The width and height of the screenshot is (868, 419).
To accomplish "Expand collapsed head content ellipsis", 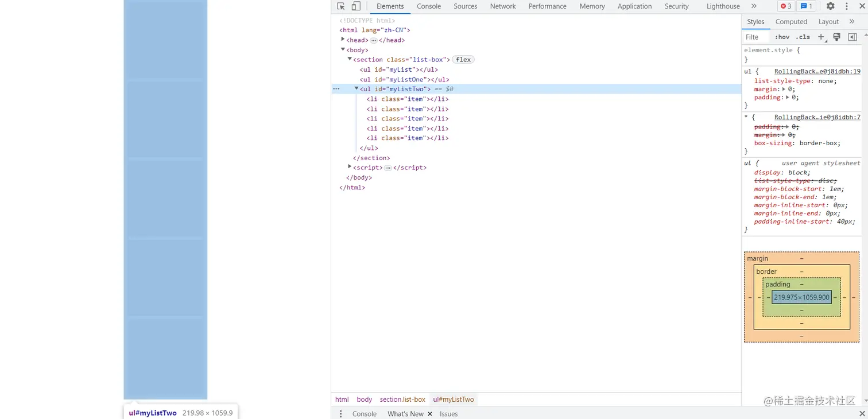I will [374, 40].
